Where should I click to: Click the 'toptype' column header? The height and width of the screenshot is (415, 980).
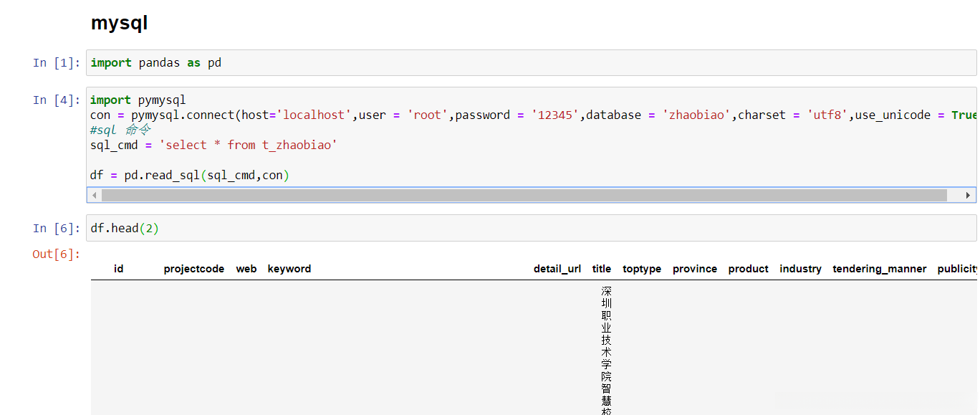642,269
